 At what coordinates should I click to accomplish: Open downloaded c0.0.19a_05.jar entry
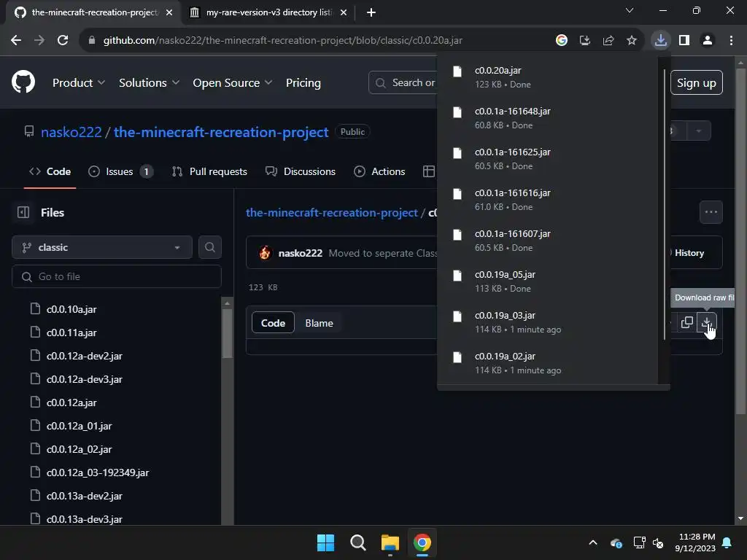(548, 281)
